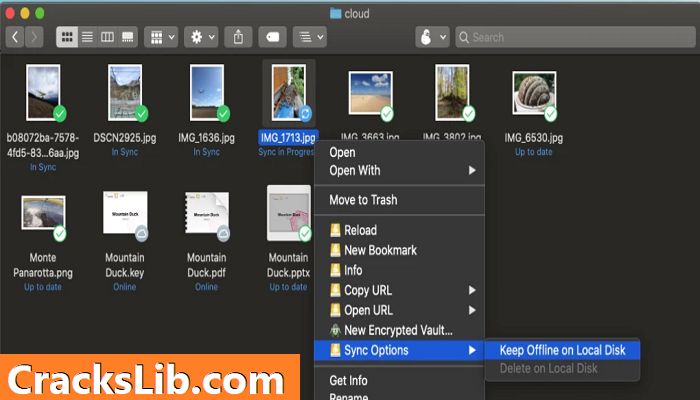The height and width of the screenshot is (400, 700).
Task: Choose Move to Trash
Action: click(400, 200)
